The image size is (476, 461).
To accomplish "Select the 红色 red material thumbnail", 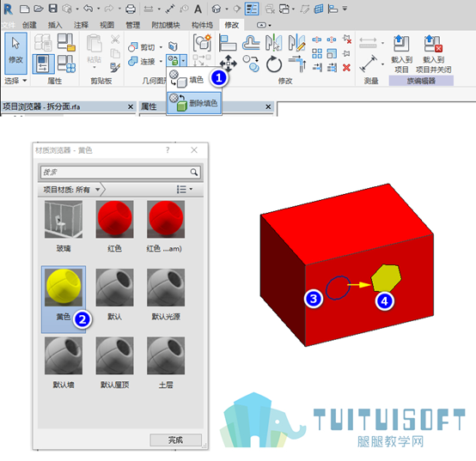I will [x=114, y=219].
